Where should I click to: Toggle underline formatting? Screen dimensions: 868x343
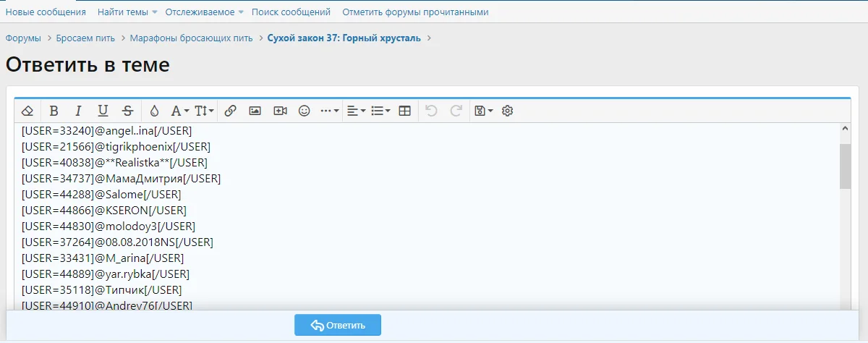point(103,111)
